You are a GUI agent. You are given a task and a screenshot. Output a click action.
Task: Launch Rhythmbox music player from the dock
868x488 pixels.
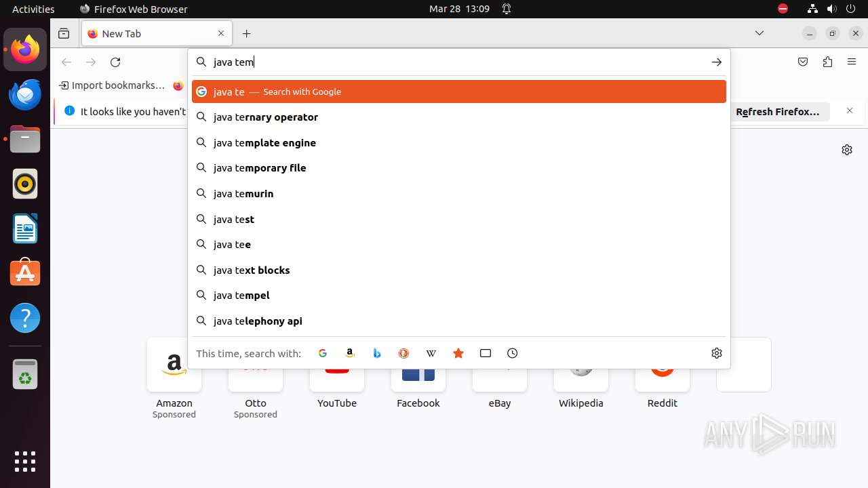tap(25, 184)
